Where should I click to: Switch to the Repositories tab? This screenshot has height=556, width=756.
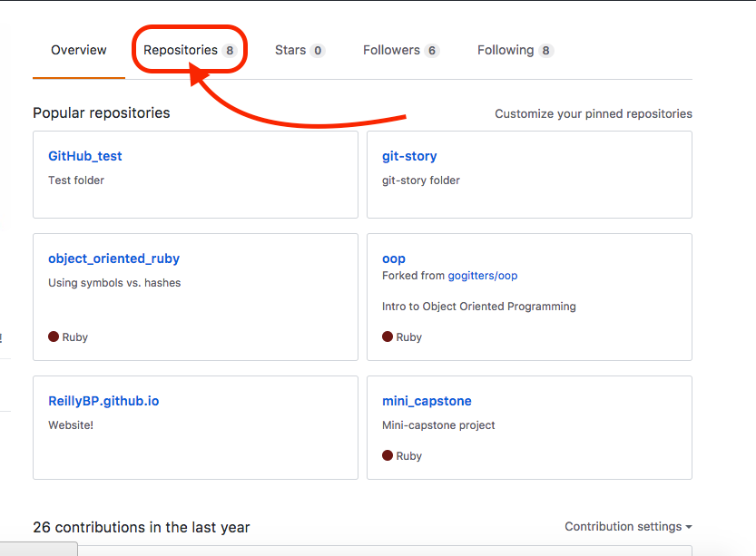coord(181,50)
